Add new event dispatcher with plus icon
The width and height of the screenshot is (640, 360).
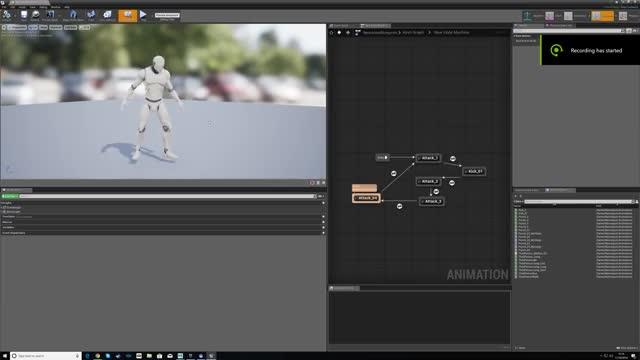(x=323, y=233)
